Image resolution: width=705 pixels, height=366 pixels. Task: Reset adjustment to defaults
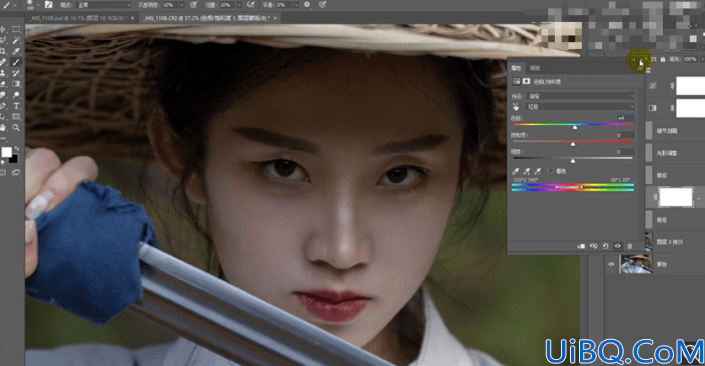pyautogui.click(x=606, y=246)
